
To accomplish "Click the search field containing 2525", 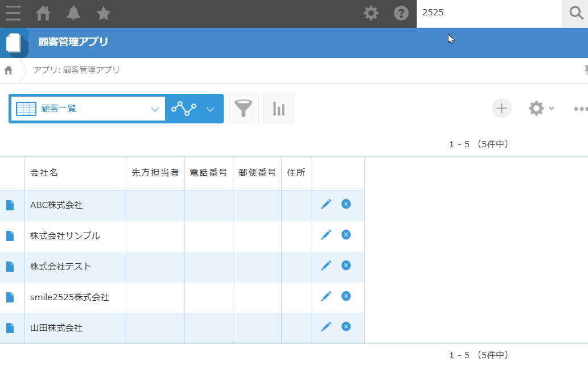I will (489, 13).
